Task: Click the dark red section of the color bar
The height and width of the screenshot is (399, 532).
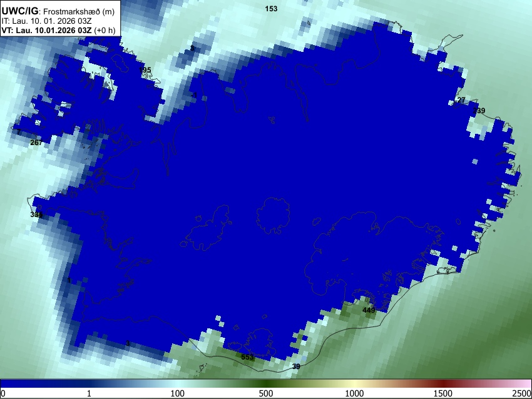Action: tap(443, 384)
